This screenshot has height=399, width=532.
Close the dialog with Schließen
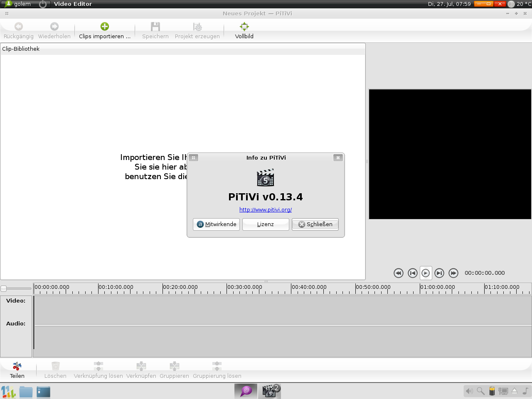point(315,224)
